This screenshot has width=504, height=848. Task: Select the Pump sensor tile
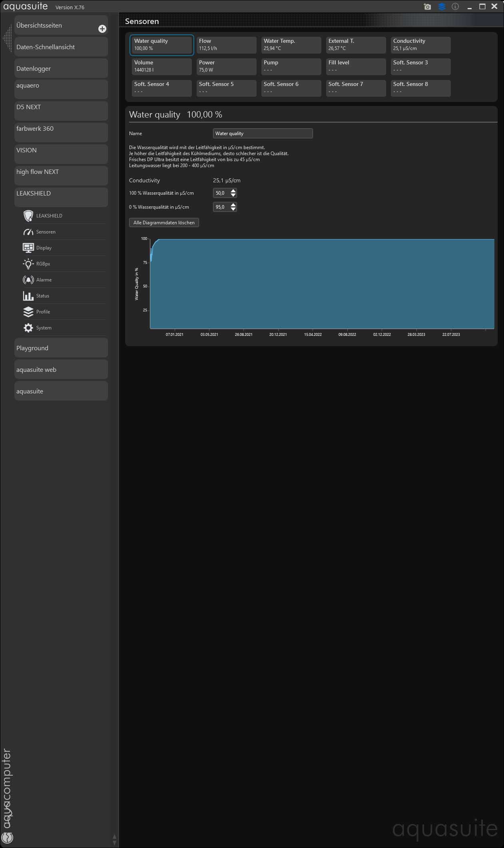[291, 66]
